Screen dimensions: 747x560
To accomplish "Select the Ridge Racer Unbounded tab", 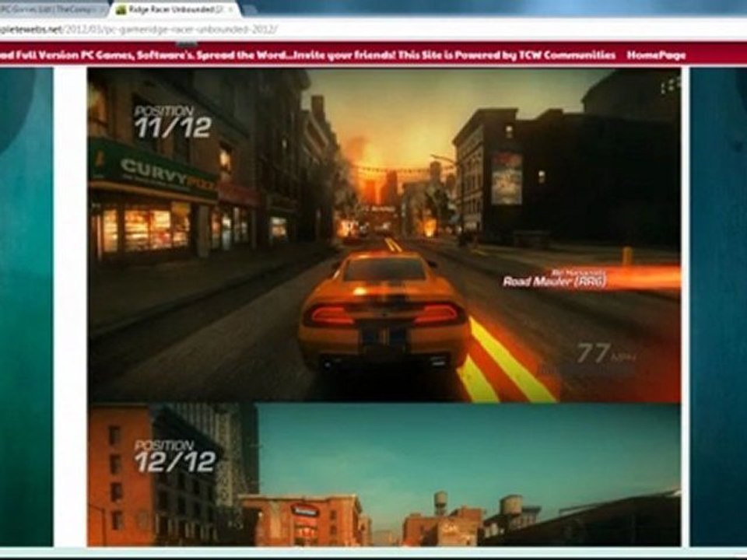I will coord(174,9).
